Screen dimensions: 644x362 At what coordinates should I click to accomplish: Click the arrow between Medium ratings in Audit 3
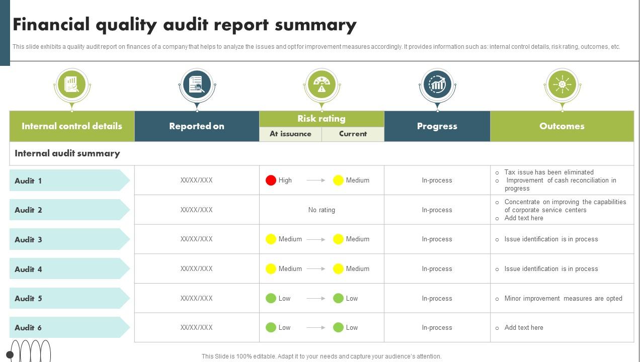[x=316, y=239]
